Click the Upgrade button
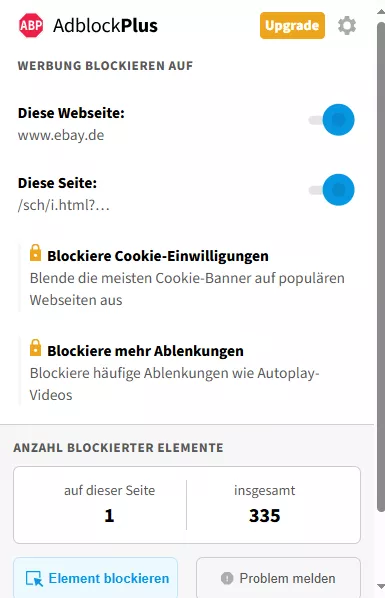The image size is (385, 598). [x=292, y=26]
